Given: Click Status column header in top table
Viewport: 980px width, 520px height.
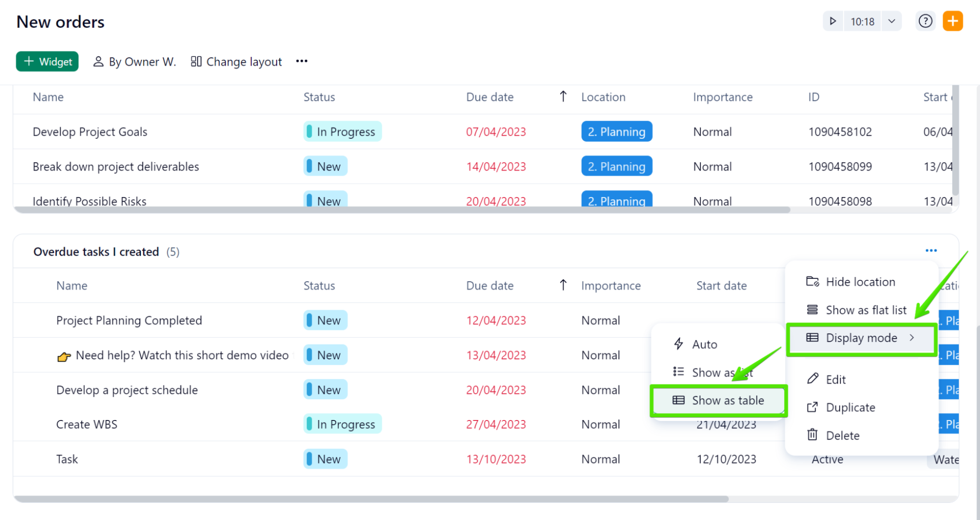Looking at the screenshot, I should 319,97.
